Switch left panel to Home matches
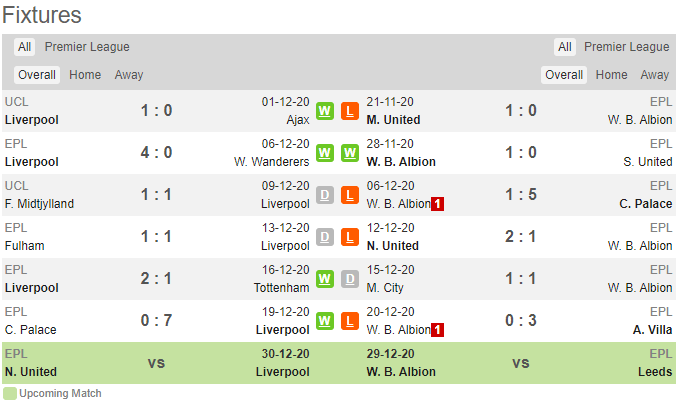The height and width of the screenshot is (407, 677). coord(85,75)
